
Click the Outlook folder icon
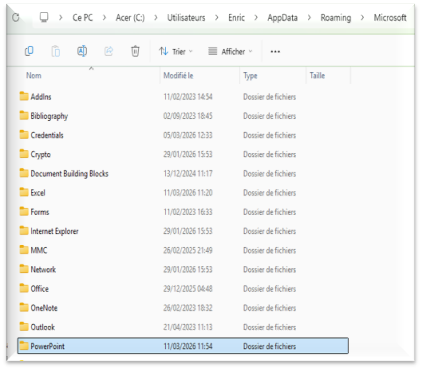click(x=24, y=327)
